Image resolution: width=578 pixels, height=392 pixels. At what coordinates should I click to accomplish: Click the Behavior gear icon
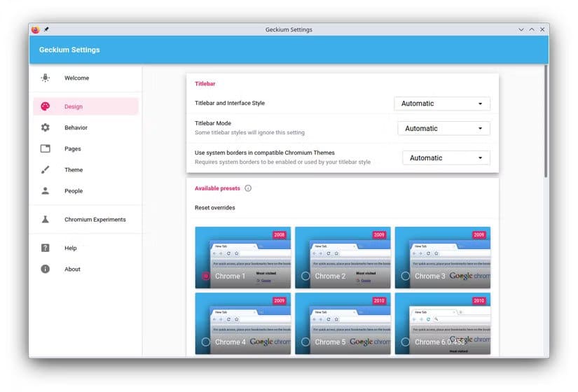tap(46, 127)
